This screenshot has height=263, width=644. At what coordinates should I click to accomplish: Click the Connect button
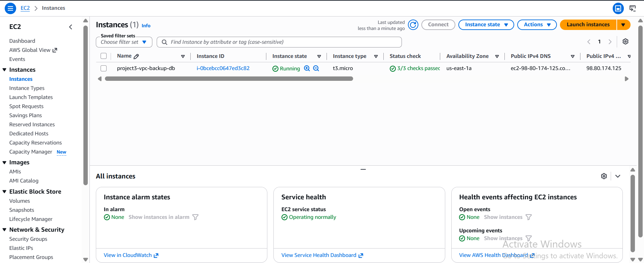pyautogui.click(x=438, y=25)
